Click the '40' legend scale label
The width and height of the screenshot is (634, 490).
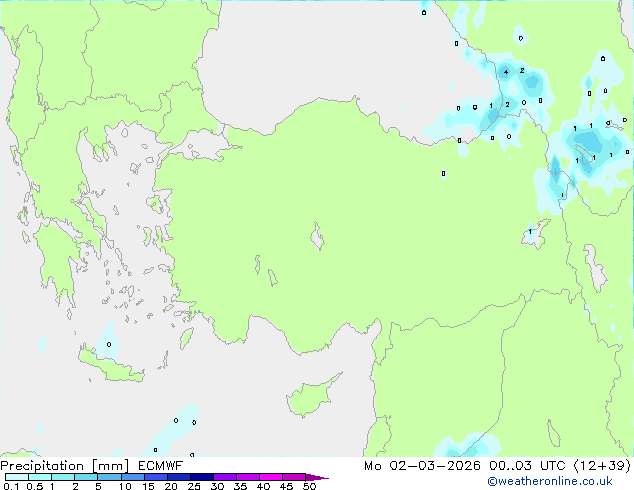(263, 486)
